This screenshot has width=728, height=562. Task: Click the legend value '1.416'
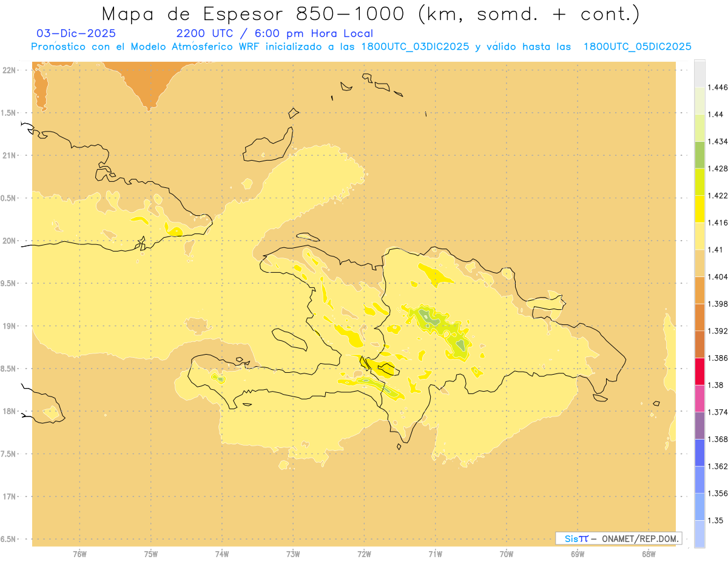718,222
